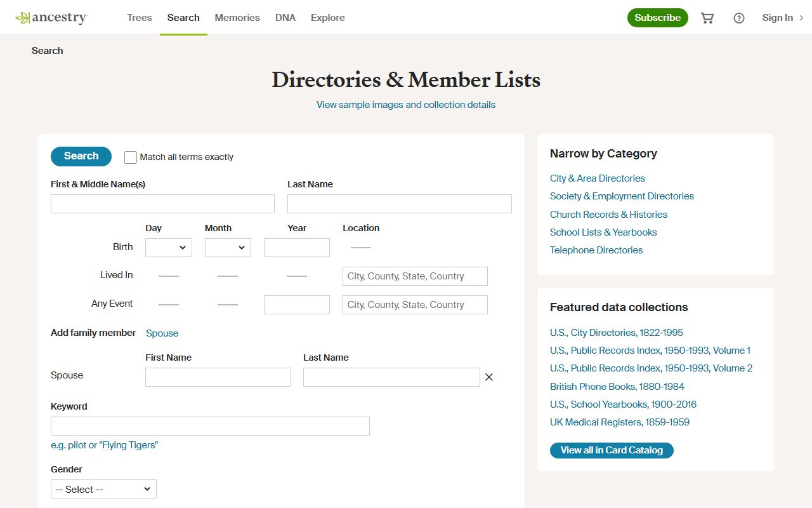Click the Featured data collections heading
812x508 pixels.
tap(619, 307)
